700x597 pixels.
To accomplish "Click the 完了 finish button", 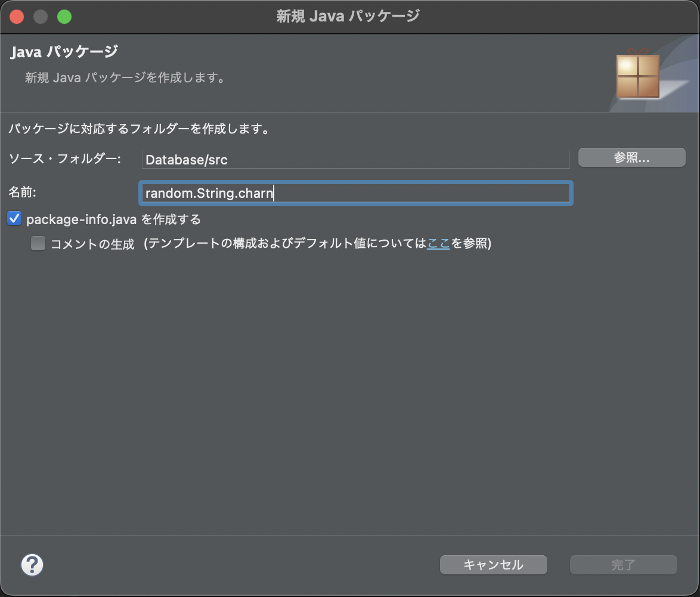I will point(623,565).
